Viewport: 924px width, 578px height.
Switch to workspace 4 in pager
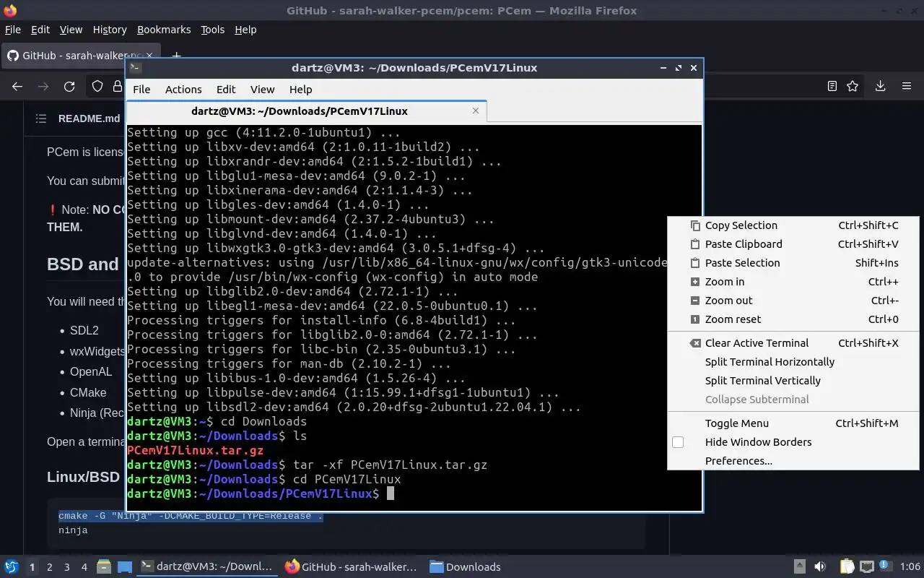coord(84,567)
